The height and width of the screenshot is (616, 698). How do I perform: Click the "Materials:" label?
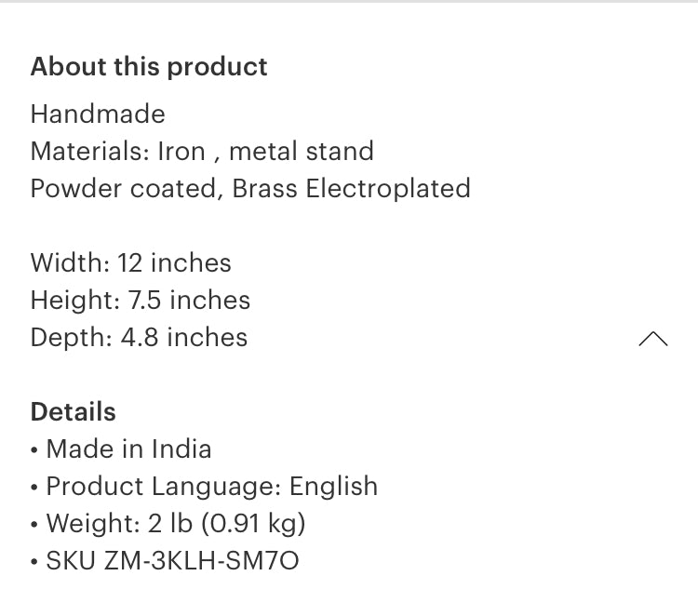(x=90, y=152)
